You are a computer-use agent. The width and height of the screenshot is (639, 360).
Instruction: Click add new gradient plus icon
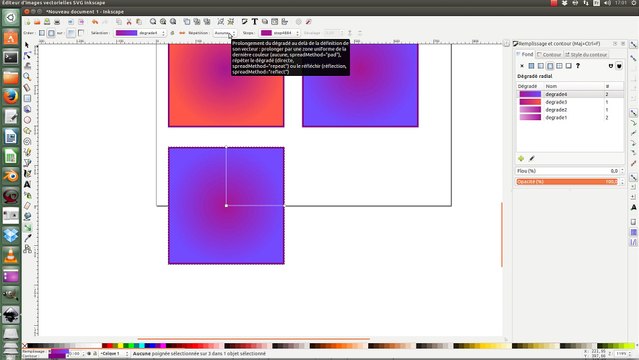[x=521, y=159]
